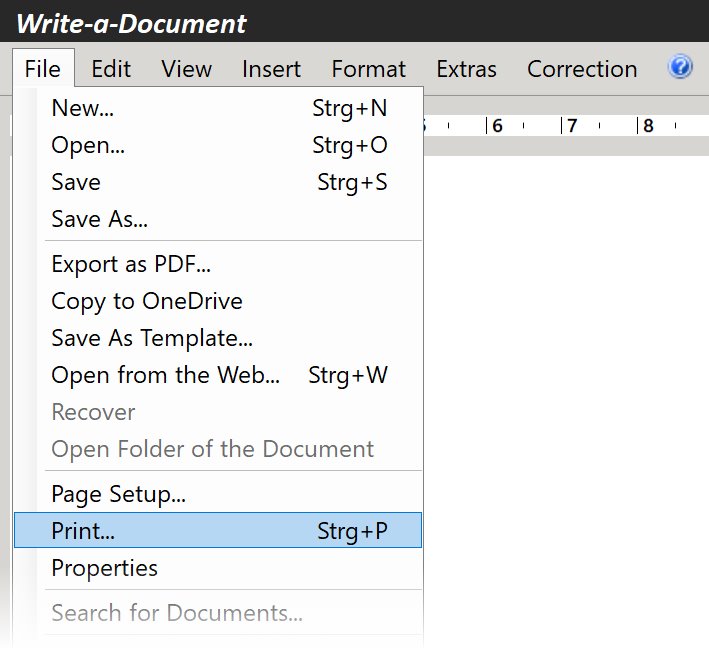Close the open File menu tab
709x661 pixels.
click(43, 68)
